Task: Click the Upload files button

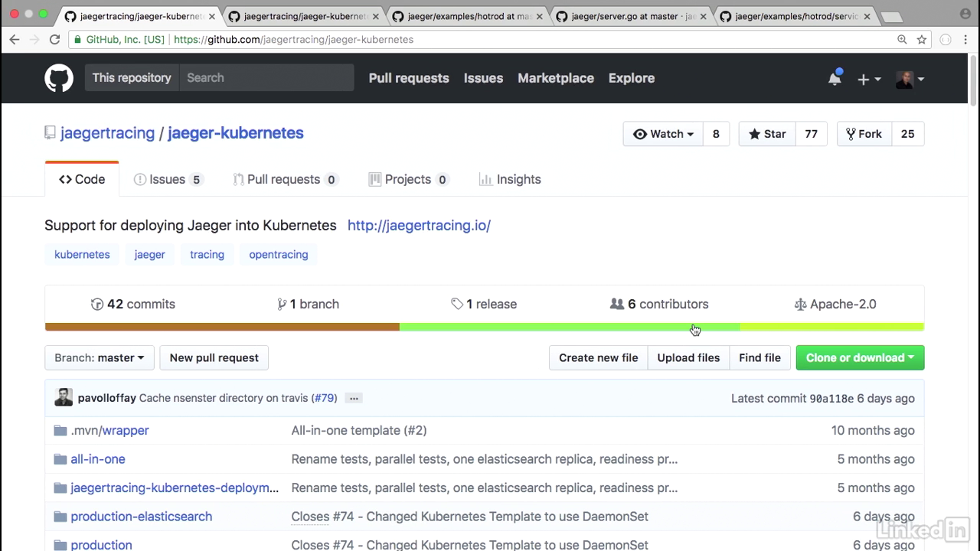Action: click(x=688, y=357)
